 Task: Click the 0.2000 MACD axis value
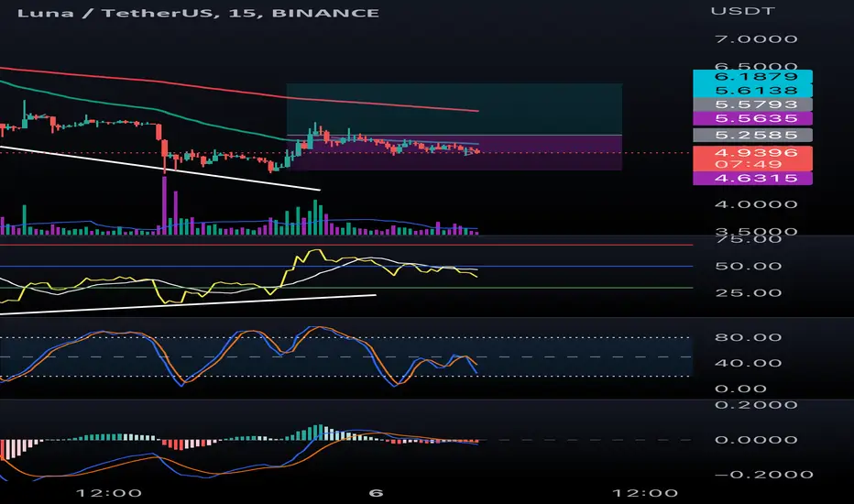tap(756, 405)
